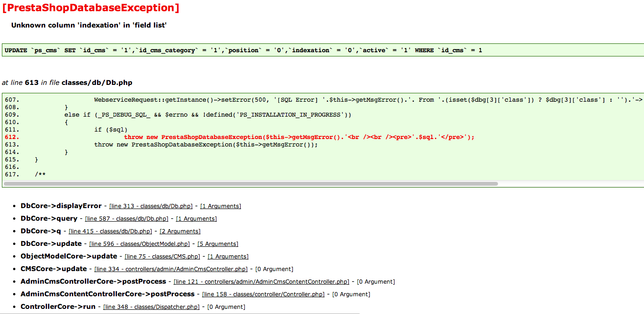This screenshot has height=314, width=644.
Task: Click the DbCore->query stack entry
Action: (49, 218)
